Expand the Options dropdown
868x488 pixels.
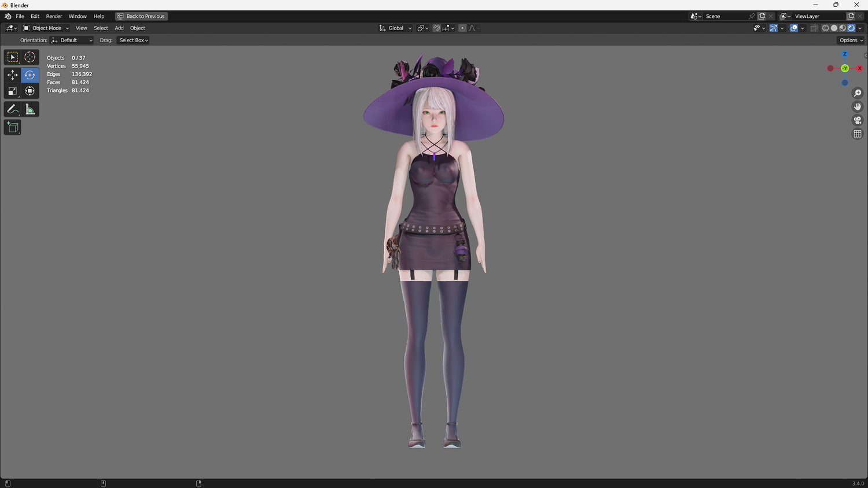click(x=851, y=40)
